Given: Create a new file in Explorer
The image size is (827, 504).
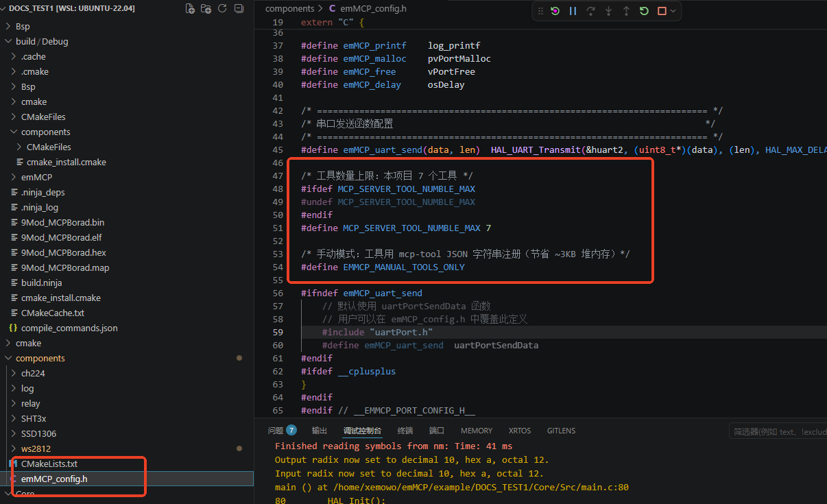Looking at the screenshot, I should (x=190, y=9).
